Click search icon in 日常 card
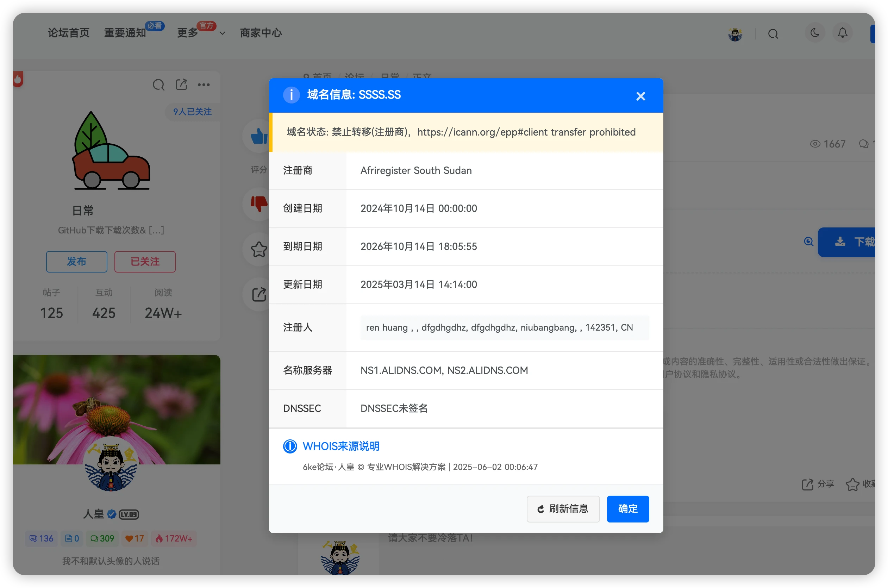Viewport: 888px width, 588px height. point(158,85)
